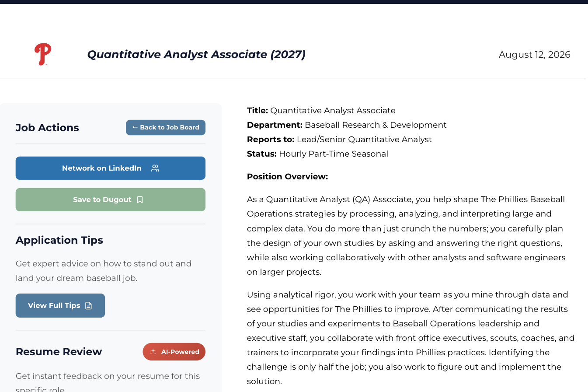Open Network on LinkedIn
Screen dimensions: 588x392
tap(111, 168)
